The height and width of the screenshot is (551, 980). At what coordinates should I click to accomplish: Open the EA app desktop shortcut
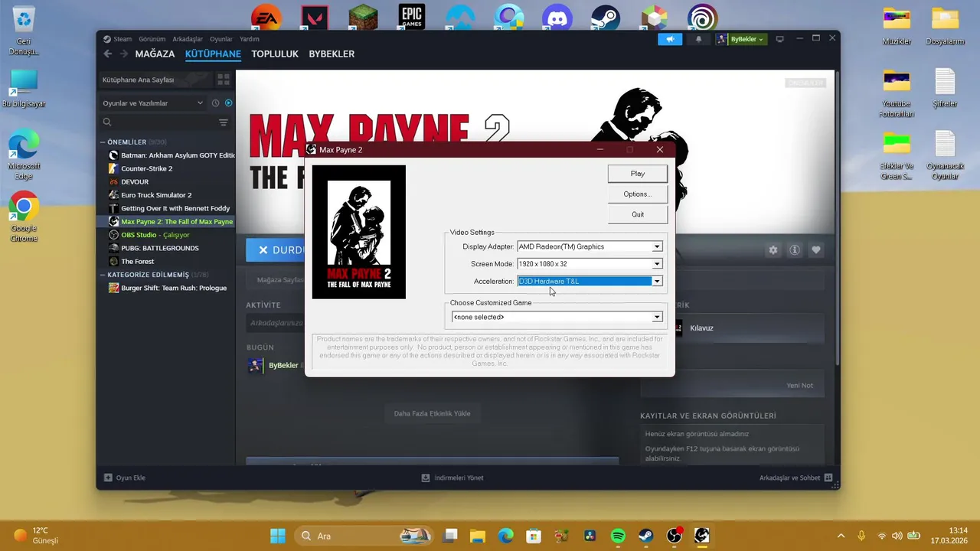click(266, 18)
